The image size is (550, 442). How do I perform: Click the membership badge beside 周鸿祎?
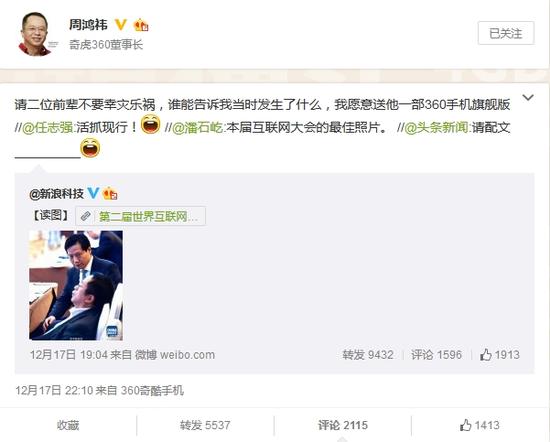[141, 25]
